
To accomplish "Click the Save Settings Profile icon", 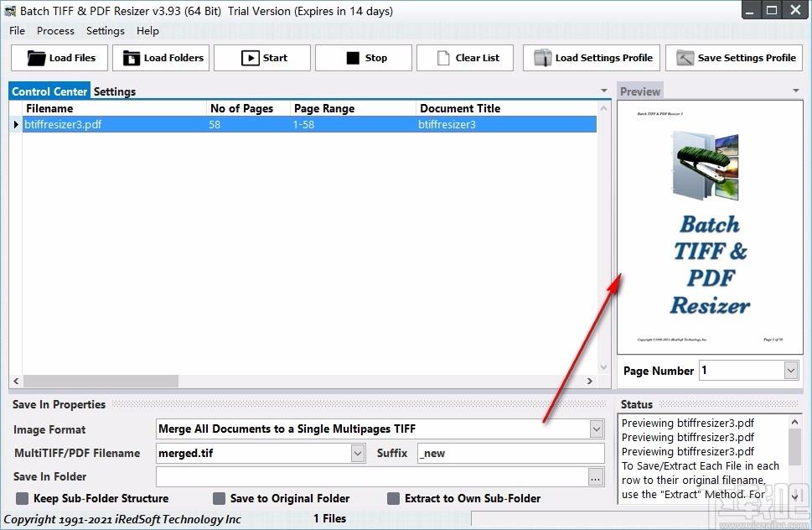I will click(x=685, y=58).
